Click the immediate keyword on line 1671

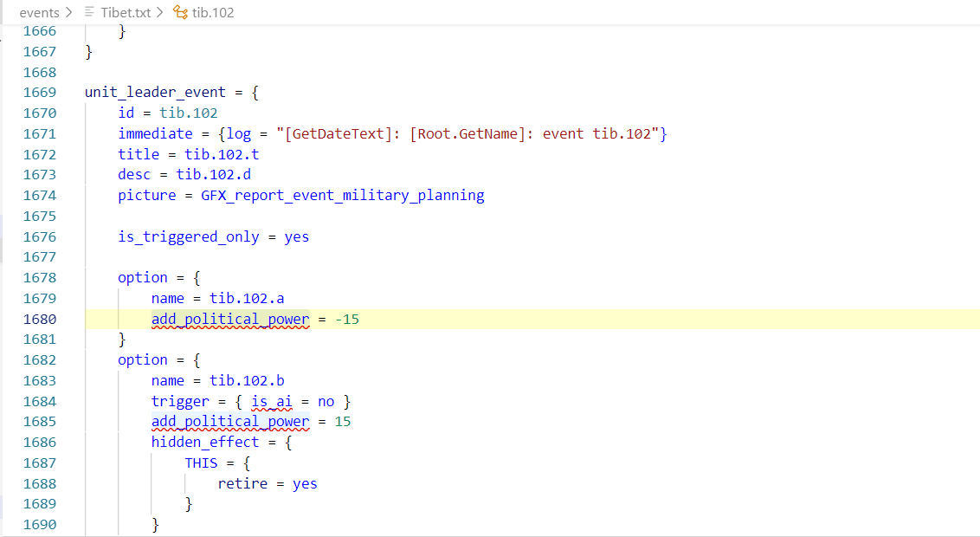point(155,133)
